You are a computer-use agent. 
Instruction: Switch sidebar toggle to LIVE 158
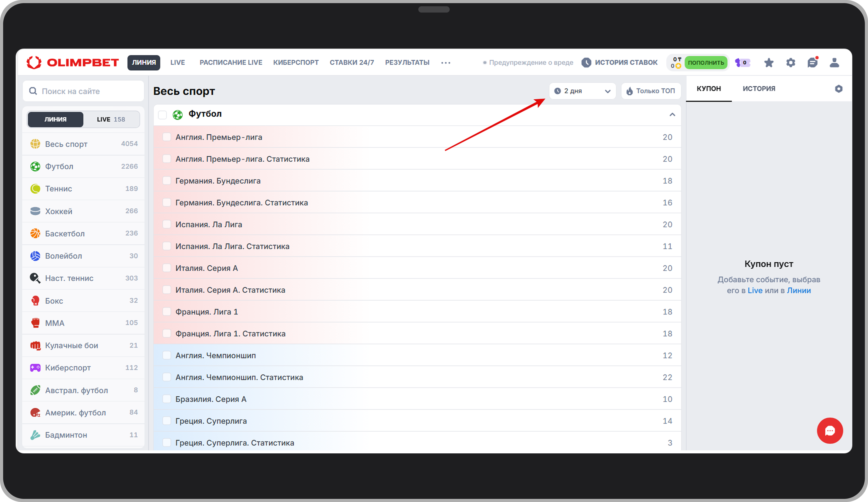tap(111, 119)
